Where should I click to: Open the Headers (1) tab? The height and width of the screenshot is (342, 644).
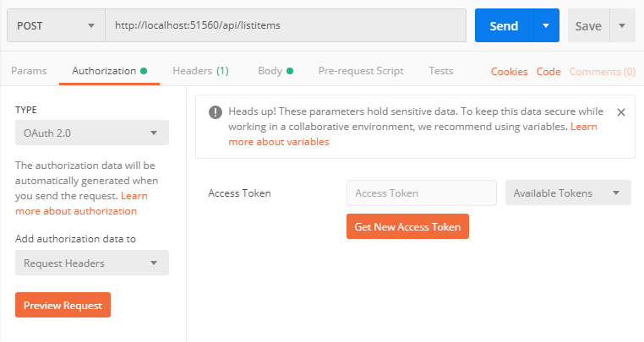[x=200, y=71]
